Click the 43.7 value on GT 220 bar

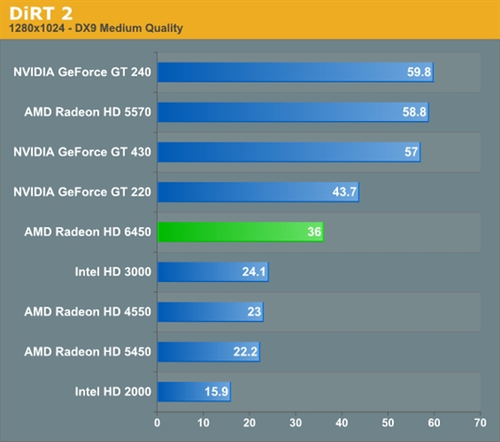coord(345,192)
